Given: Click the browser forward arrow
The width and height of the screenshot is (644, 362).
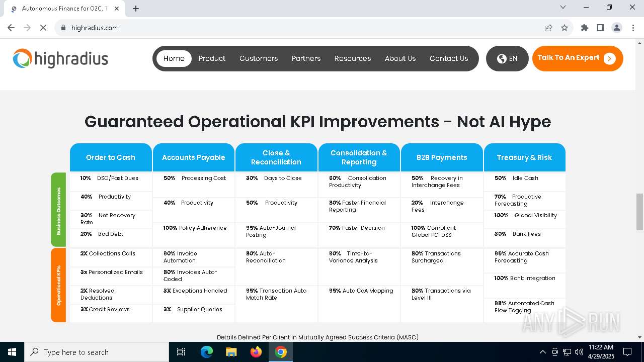Looking at the screenshot, I should click(x=27, y=28).
